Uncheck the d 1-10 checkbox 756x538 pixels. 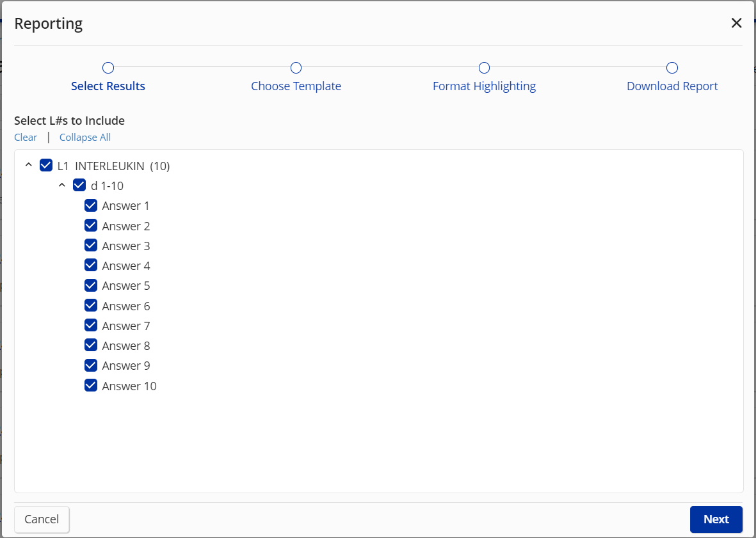pos(79,186)
